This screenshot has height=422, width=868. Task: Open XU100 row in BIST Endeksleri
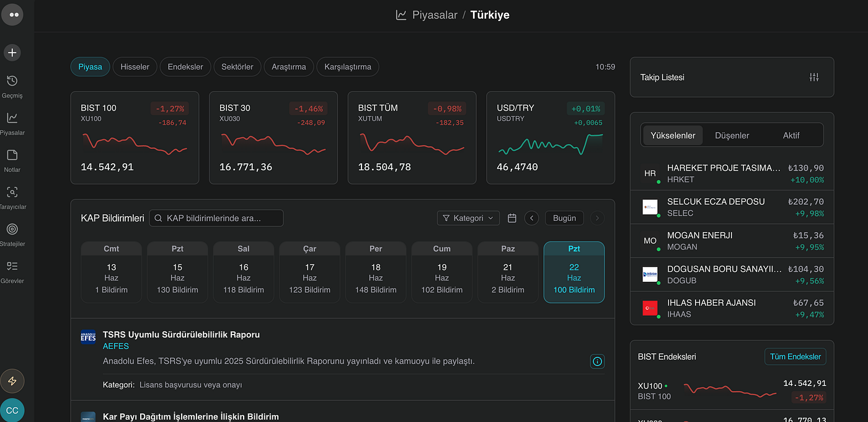[x=732, y=391]
